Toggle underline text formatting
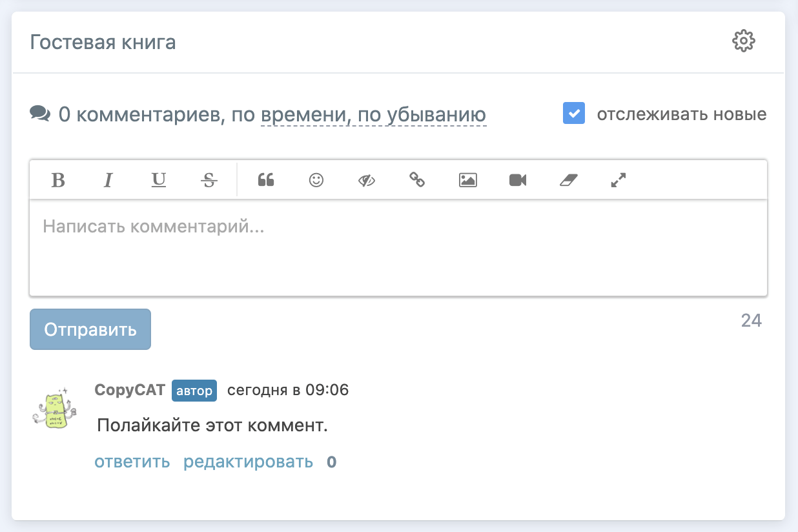This screenshot has width=798, height=532. 159,180
